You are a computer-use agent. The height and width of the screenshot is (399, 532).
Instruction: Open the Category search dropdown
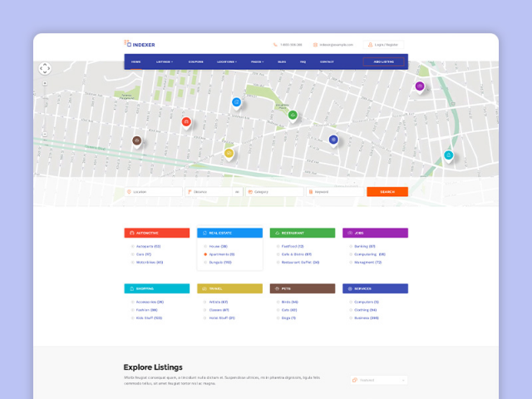point(275,192)
